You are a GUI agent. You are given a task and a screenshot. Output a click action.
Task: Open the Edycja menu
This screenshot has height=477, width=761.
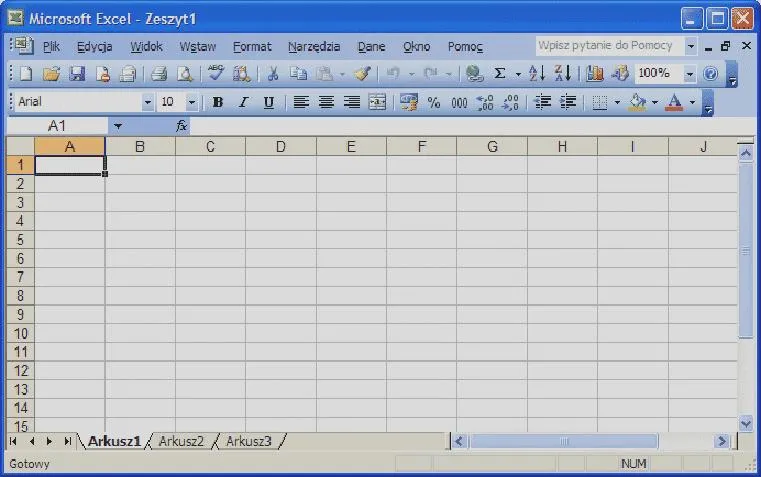[95, 47]
